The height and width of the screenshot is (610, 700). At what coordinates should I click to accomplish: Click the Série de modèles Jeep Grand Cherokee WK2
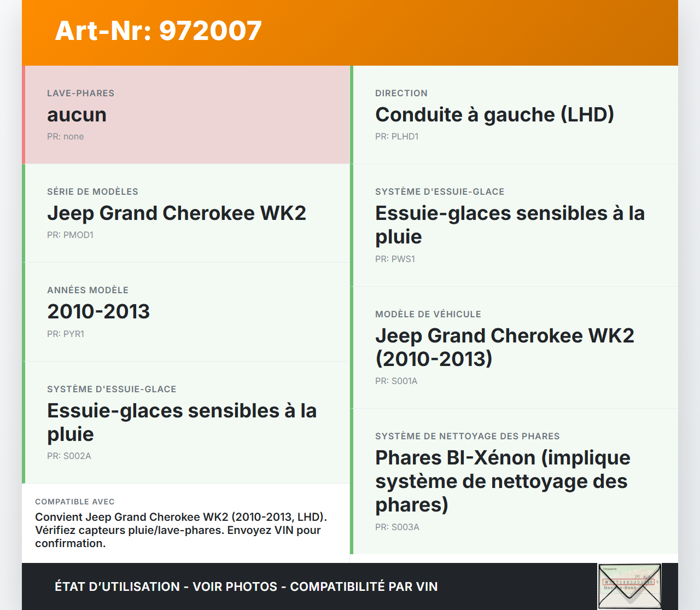pyautogui.click(x=176, y=213)
